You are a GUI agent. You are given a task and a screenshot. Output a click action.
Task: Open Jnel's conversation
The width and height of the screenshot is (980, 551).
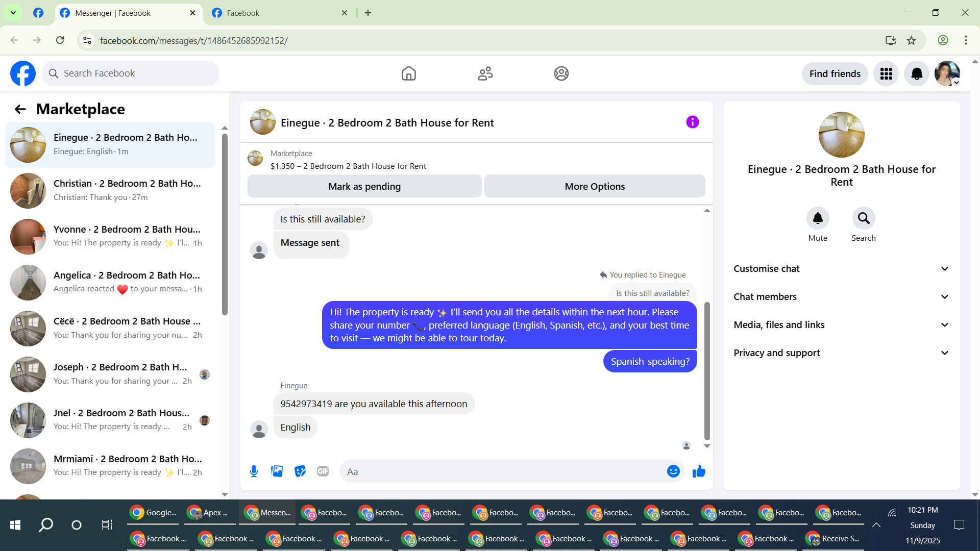pyautogui.click(x=110, y=420)
